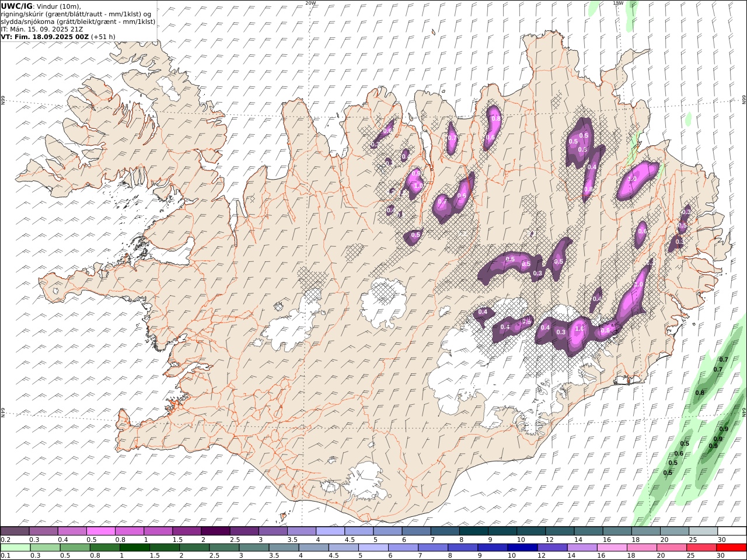Pick the deep navy blue 10–12 rain legend swatch
Screen dimensions: 747x560
(522, 548)
